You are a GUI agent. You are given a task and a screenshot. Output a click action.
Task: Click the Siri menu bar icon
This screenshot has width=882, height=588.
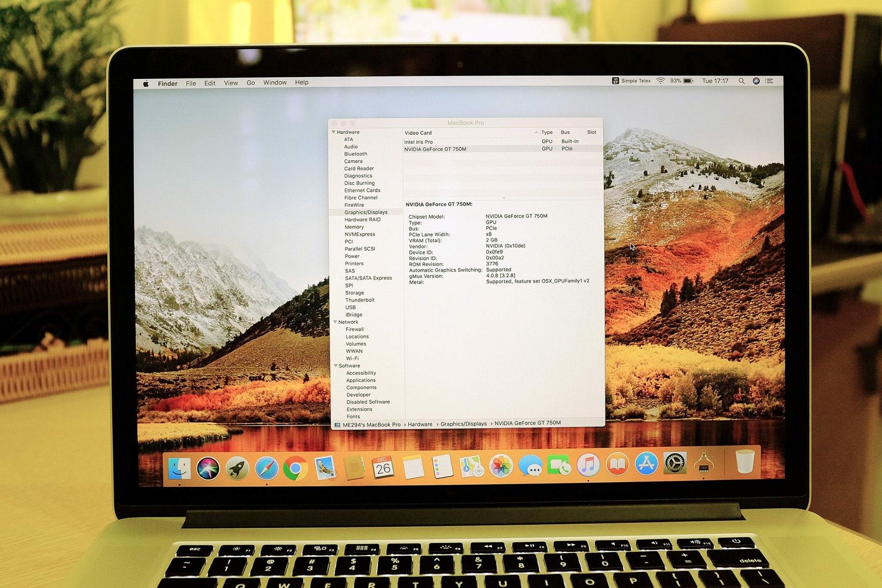tap(756, 81)
